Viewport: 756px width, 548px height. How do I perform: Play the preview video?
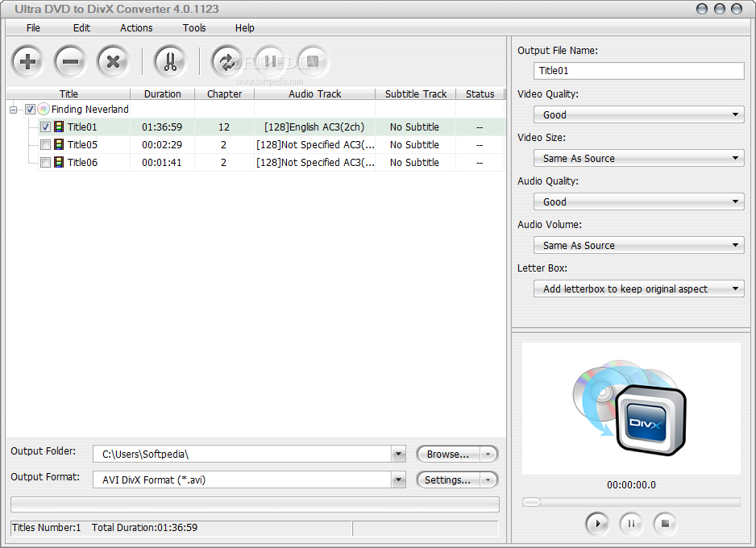click(x=597, y=523)
